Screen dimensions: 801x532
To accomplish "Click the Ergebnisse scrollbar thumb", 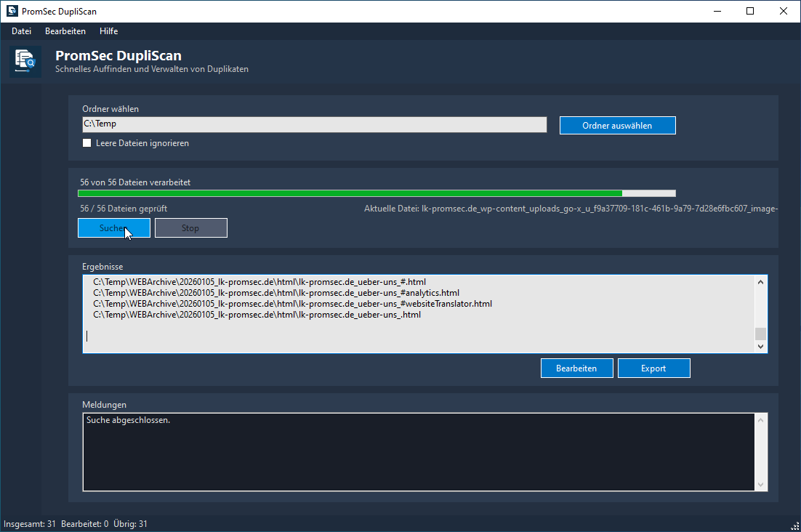I will point(760,334).
